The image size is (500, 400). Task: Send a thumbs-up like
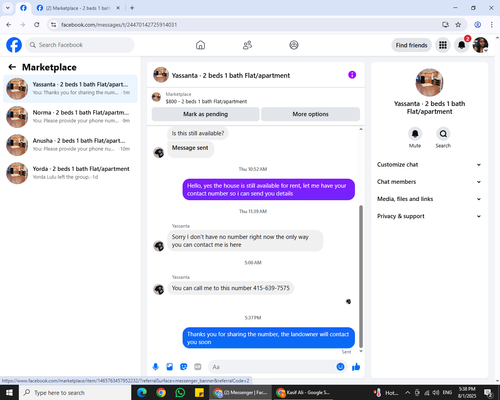[356, 367]
